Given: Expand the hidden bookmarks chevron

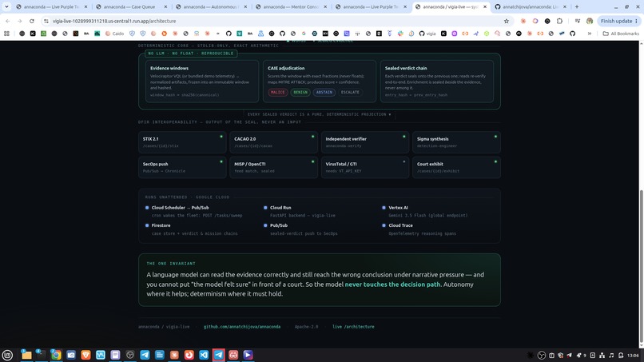Looking at the screenshot, I should 590,34.
